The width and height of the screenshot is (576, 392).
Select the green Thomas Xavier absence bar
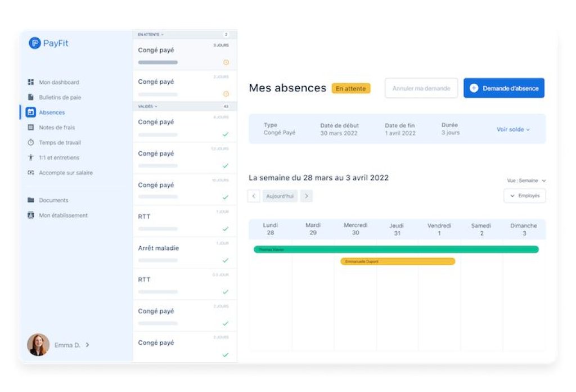396,250
